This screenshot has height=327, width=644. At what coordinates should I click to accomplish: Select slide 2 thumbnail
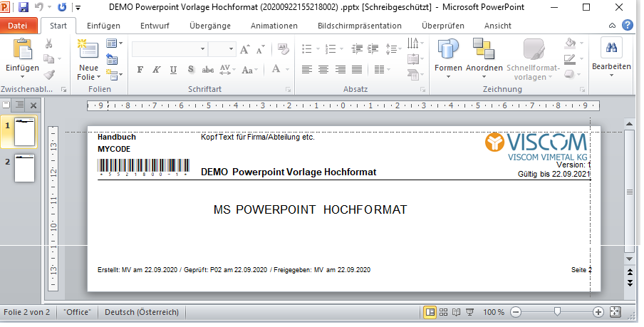[x=24, y=168]
